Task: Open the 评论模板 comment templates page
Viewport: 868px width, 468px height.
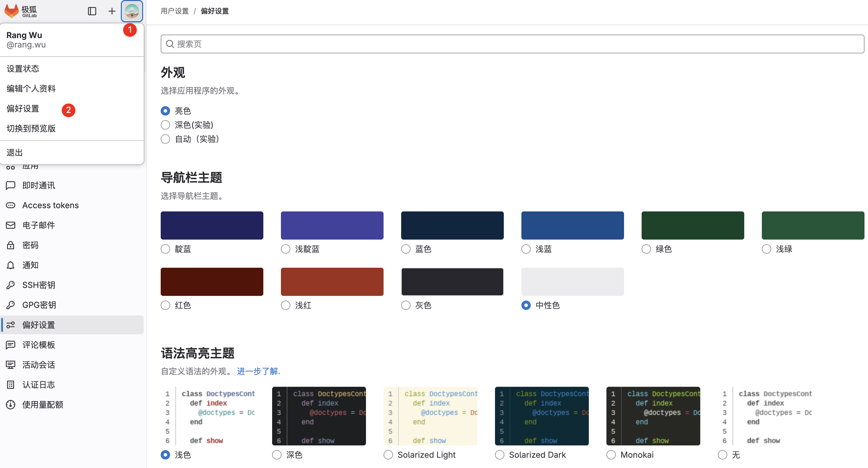Action: coord(39,345)
